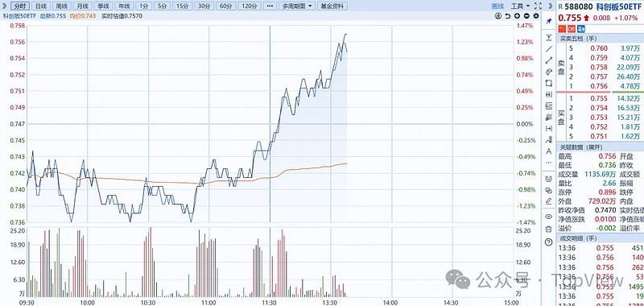Screen dimensions: 644x306
Task: Select the text annotation tool (A)
Action: click(x=548, y=151)
